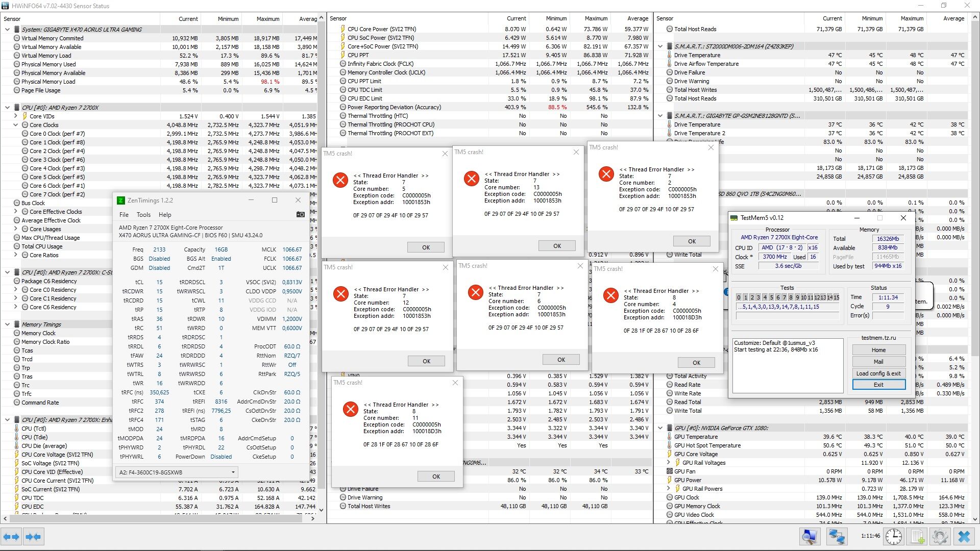Open the A2: F4-3600C19-8GSXWB module dropdown
The width and height of the screenshot is (980, 551).
coord(177,472)
